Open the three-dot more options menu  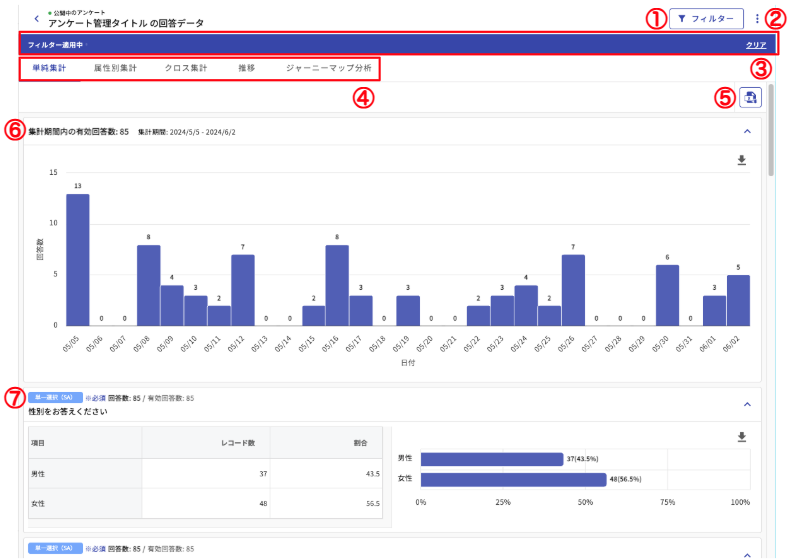tap(757, 18)
